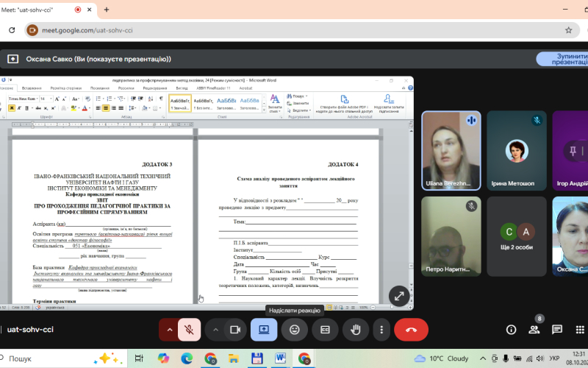588x368 pixels.
Task: Open a new browser tab
Action: tap(107, 10)
